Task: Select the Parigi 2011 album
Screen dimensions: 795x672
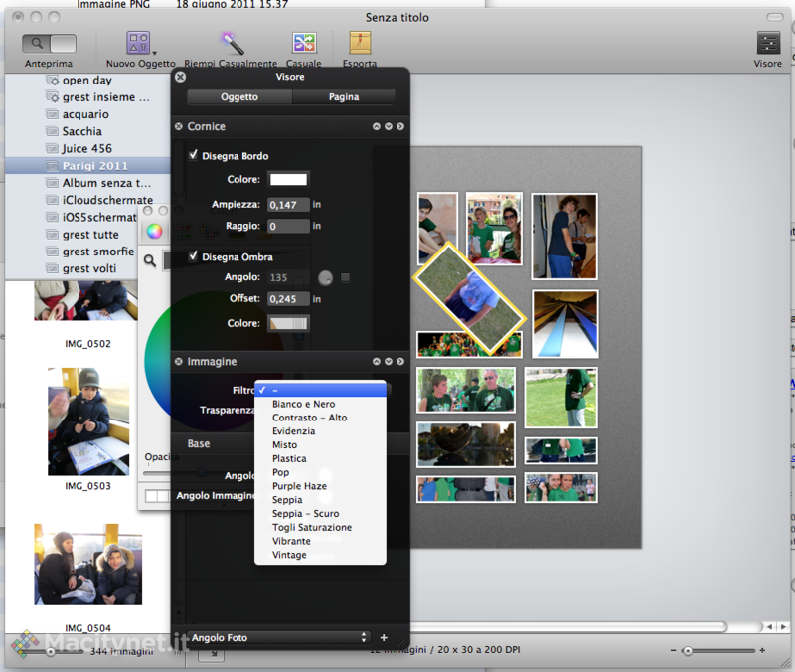Action: pyautogui.click(x=87, y=166)
